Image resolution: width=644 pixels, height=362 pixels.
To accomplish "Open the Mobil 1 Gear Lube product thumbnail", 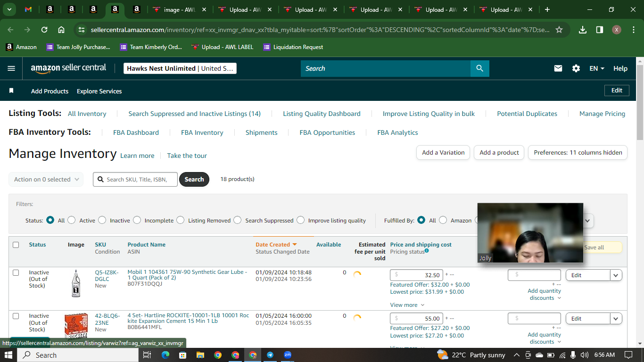I will pyautogui.click(x=76, y=283).
